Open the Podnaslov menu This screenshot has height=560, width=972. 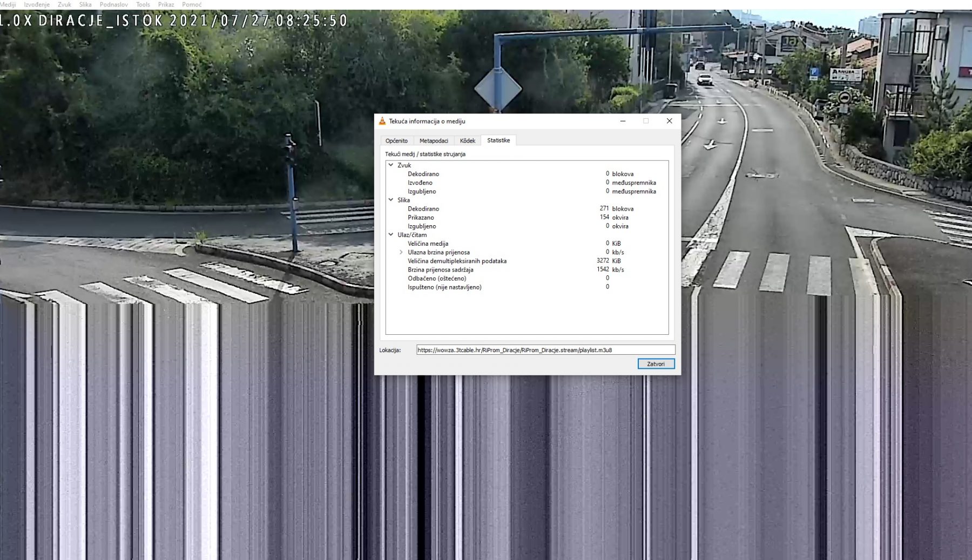tap(113, 4)
